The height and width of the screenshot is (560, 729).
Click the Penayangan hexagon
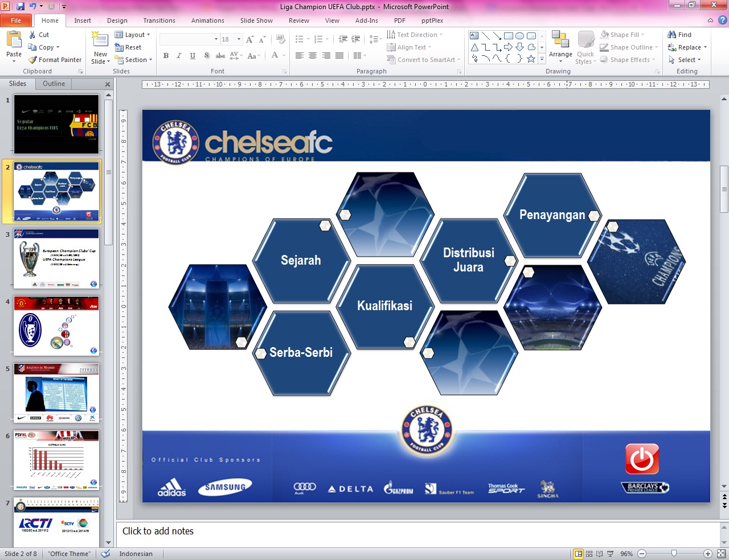coord(552,215)
